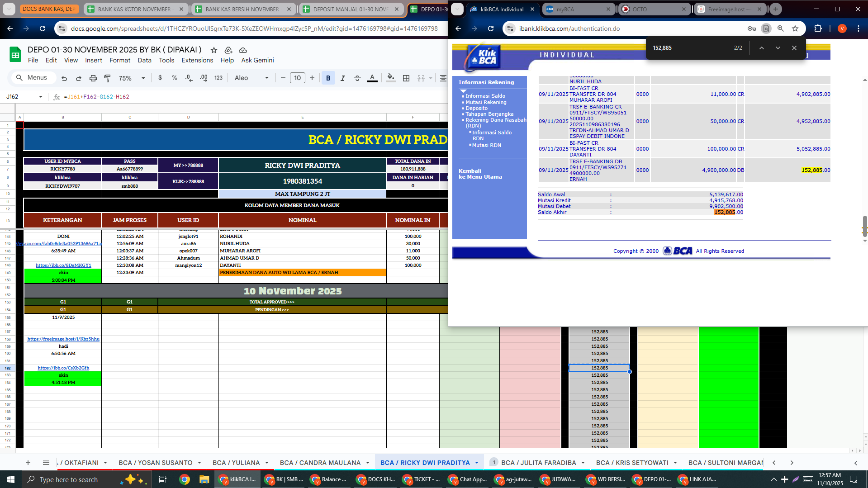This screenshot has height=488, width=868.
Task: Open the ibb.co/8DgMKGY1 link
Action: pyautogui.click(x=63, y=265)
